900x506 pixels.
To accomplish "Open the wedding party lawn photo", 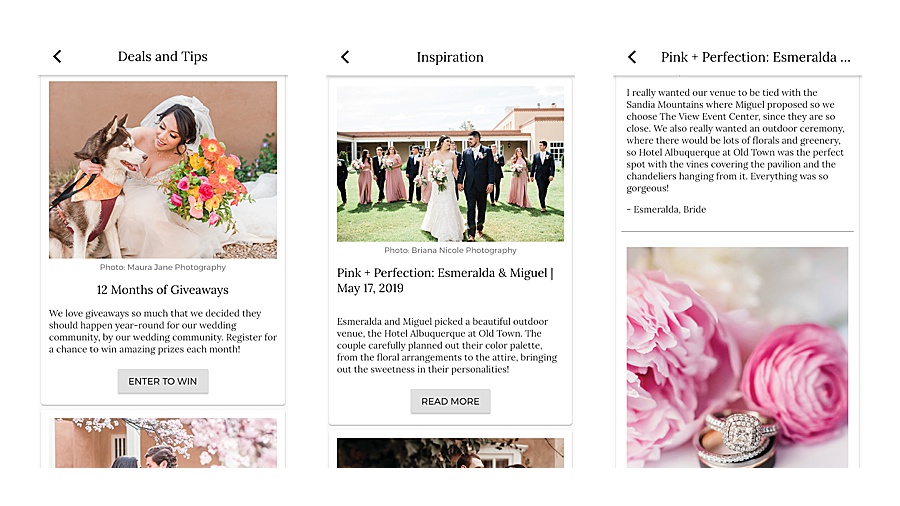I will (450, 164).
